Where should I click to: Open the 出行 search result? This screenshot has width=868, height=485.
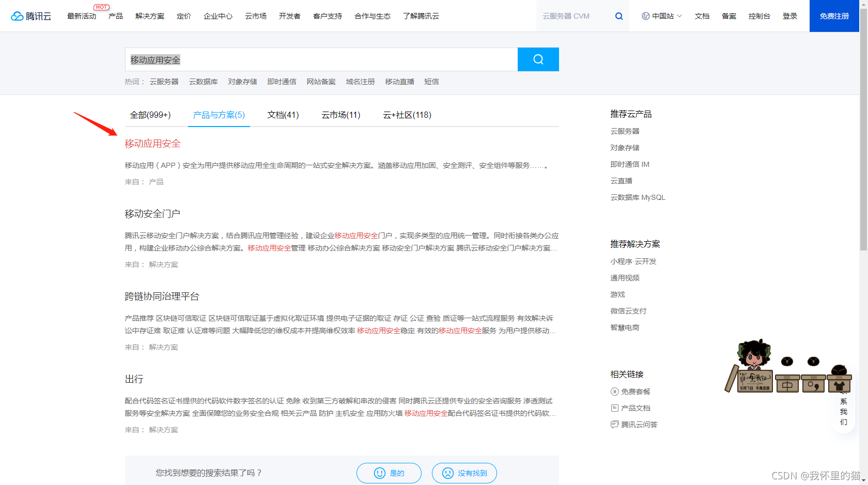[134, 379]
